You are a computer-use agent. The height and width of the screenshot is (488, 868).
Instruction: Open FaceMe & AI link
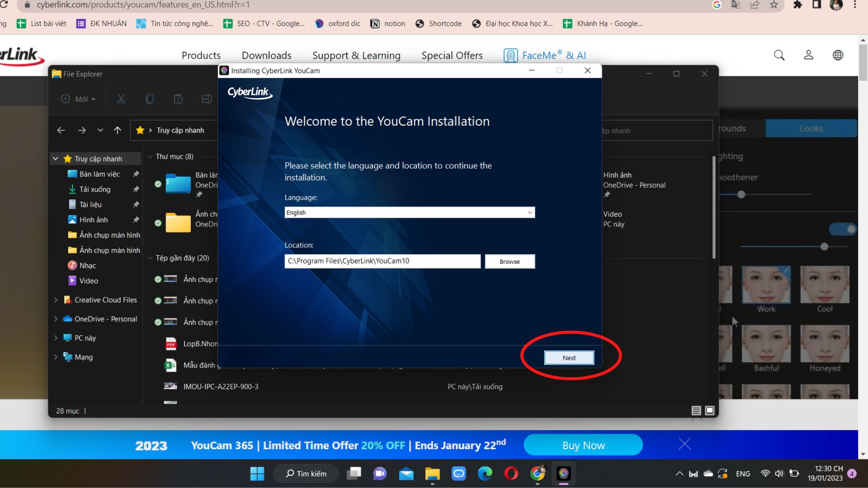point(545,56)
